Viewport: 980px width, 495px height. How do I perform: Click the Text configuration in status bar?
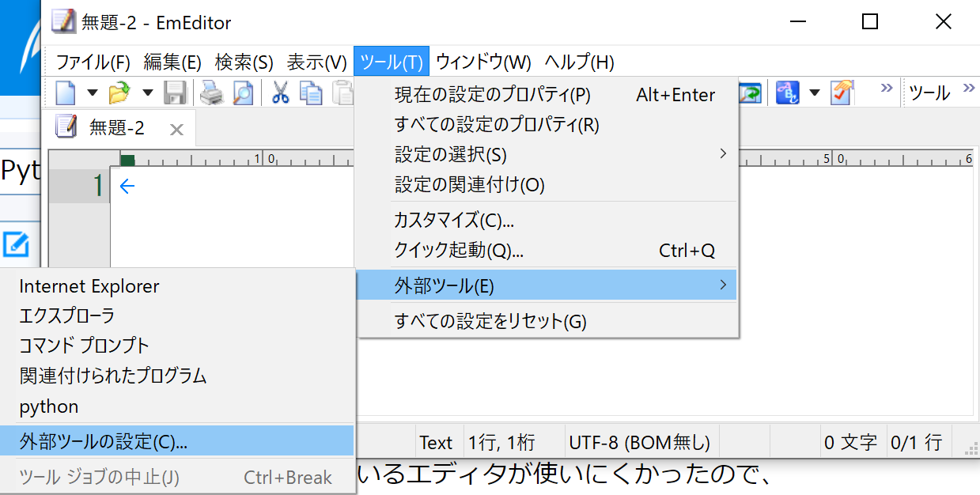click(436, 443)
